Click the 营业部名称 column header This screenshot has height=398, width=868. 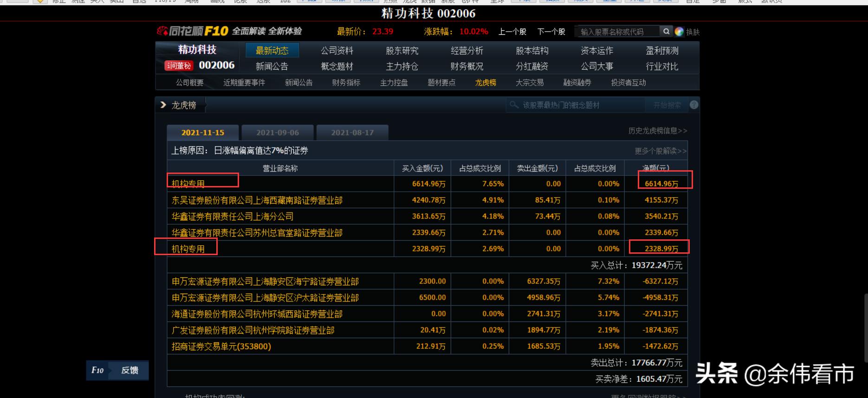[x=280, y=168]
